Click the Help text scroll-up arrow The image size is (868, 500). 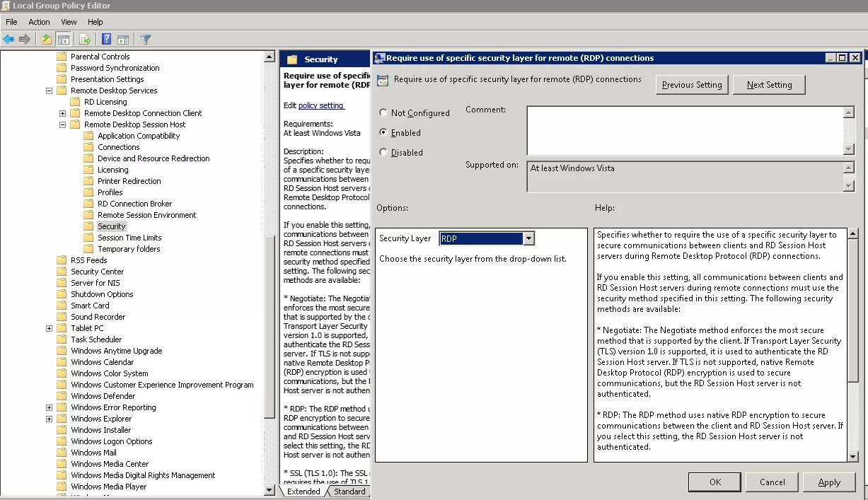point(852,233)
